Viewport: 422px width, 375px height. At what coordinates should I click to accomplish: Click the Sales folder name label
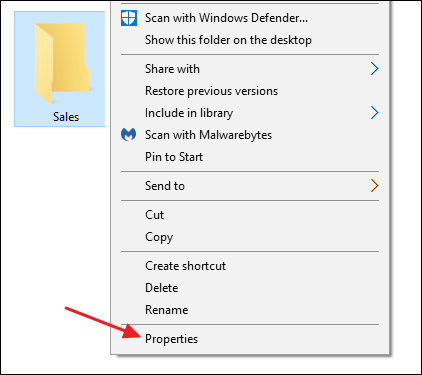[x=66, y=117]
